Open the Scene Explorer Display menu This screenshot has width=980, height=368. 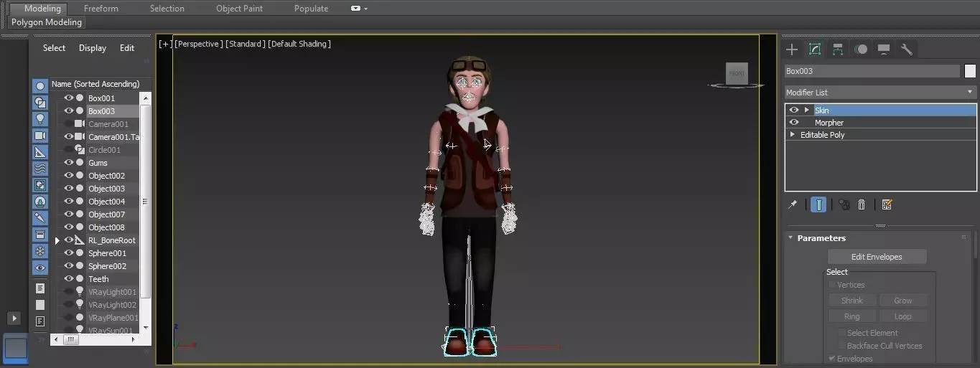tap(93, 48)
